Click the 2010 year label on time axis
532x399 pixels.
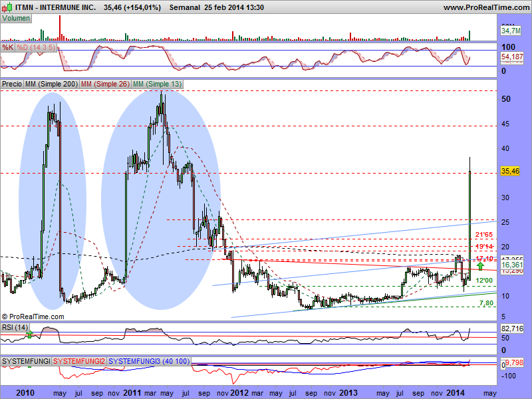[25, 393]
